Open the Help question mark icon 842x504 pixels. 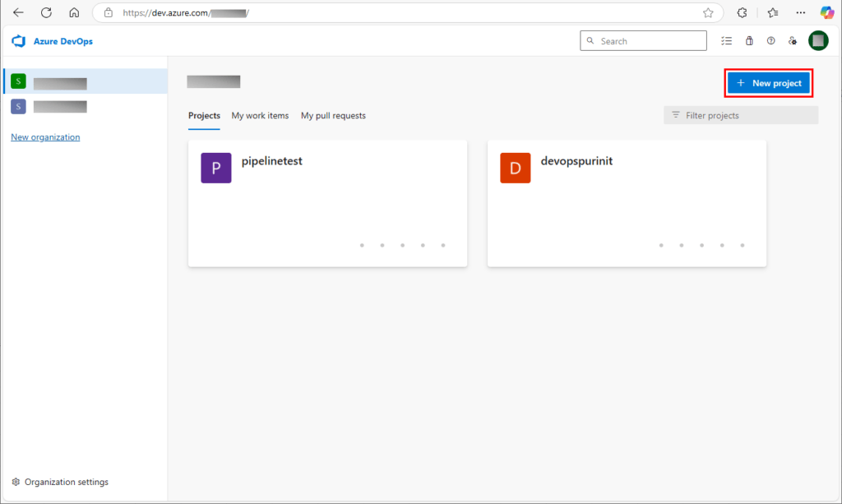(770, 40)
